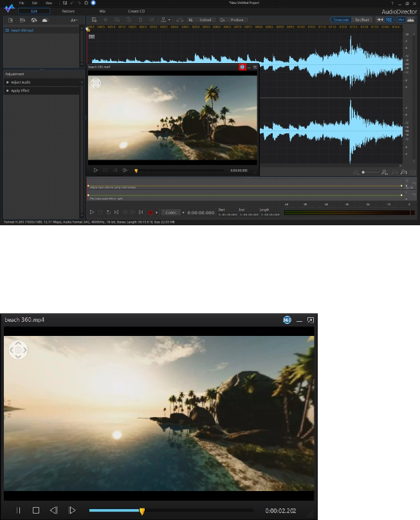Click the crop toolbar icon
Image resolution: width=420 pixels, height=520 pixels.
[x=152, y=20]
